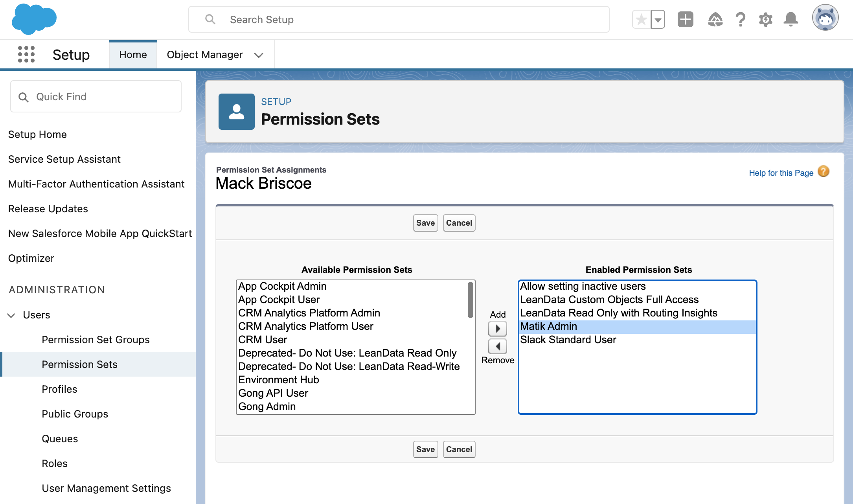Expand the Object Manager tab chevron

click(259, 55)
